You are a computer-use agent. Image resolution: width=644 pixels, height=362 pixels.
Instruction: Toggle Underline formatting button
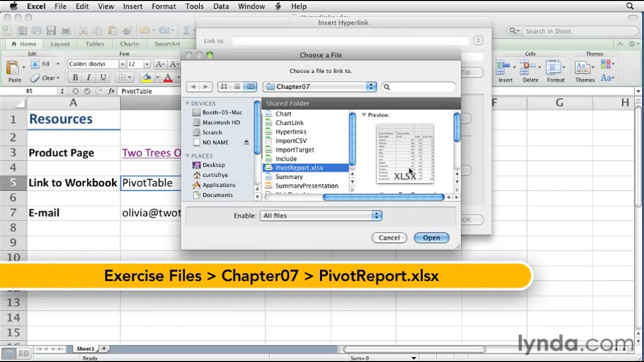[x=103, y=77]
